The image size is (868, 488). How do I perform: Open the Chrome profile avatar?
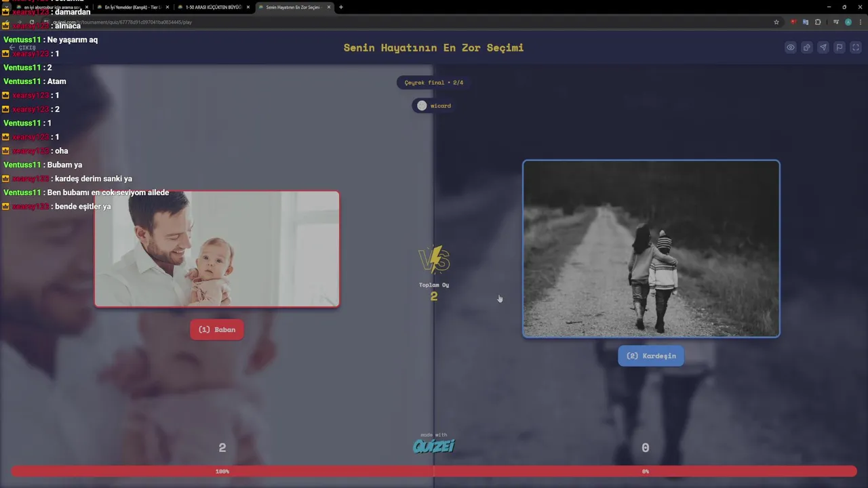(x=848, y=22)
